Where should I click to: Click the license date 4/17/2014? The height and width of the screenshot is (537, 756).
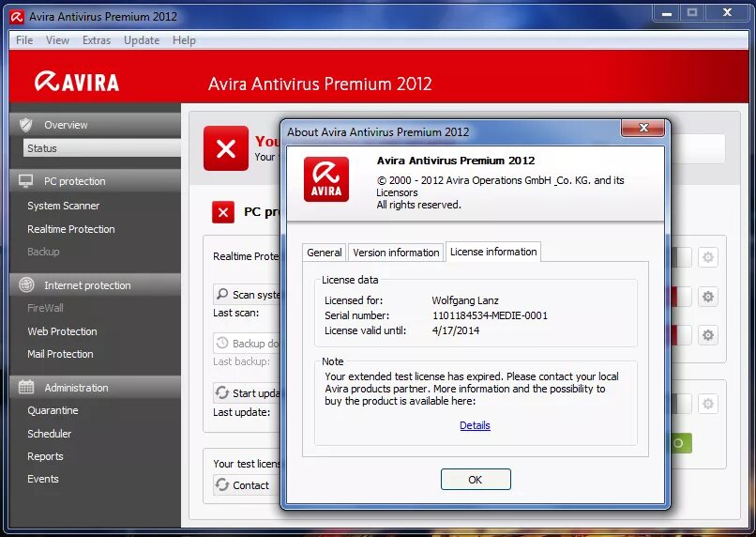[456, 330]
